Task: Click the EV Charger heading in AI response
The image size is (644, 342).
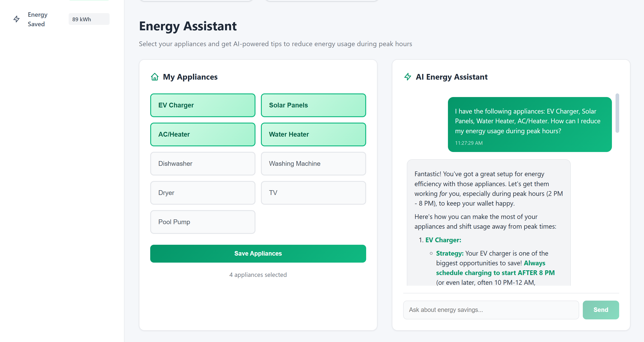Action: click(x=443, y=240)
